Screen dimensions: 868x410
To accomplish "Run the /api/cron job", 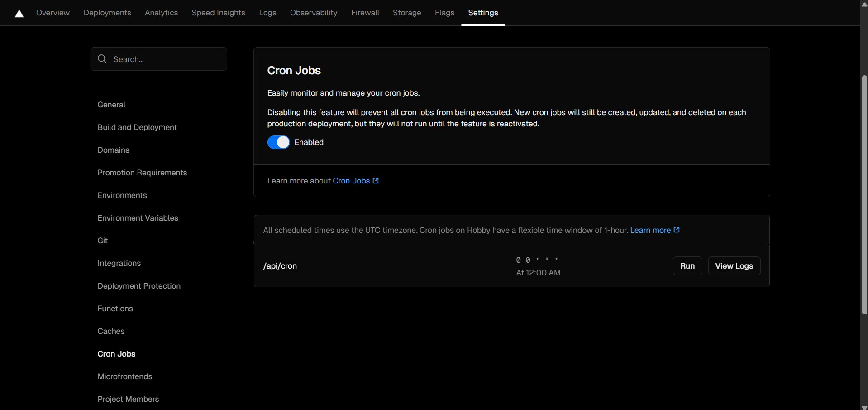I will tap(687, 266).
